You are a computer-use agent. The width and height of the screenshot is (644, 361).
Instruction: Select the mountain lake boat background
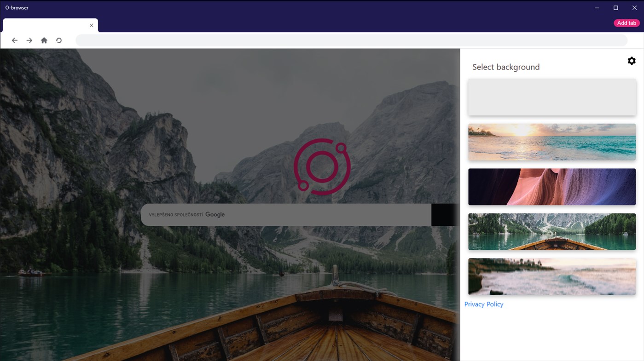551,231
